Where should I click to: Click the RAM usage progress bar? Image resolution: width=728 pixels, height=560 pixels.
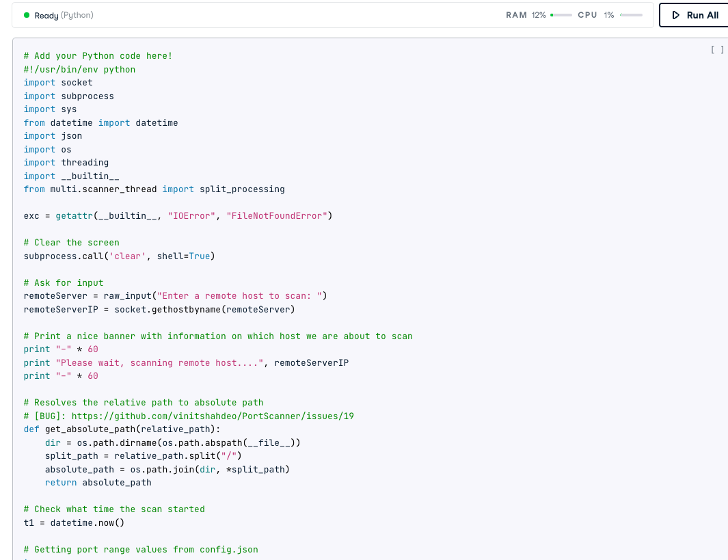coord(561,15)
